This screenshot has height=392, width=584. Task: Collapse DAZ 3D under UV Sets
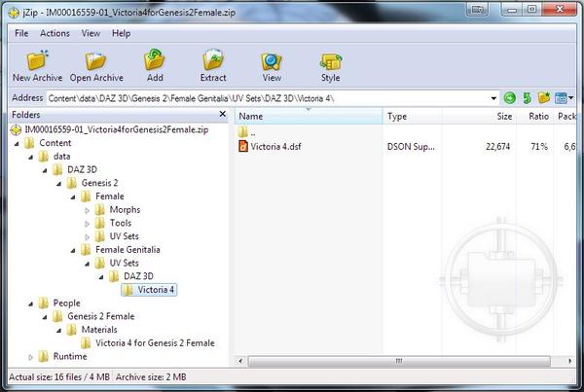tap(101, 277)
